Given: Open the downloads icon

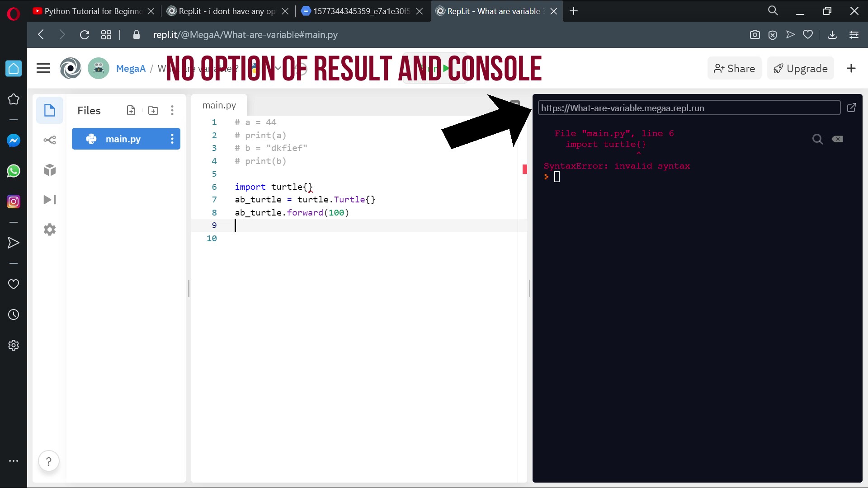Looking at the screenshot, I should [832, 35].
